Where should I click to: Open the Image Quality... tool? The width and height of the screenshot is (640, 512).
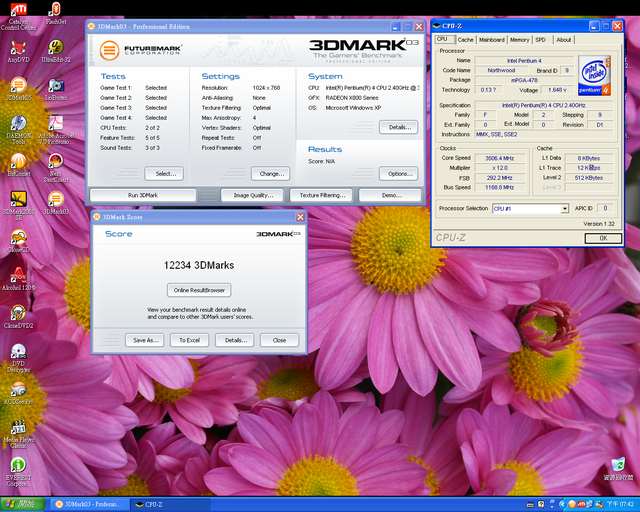(253, 195)
